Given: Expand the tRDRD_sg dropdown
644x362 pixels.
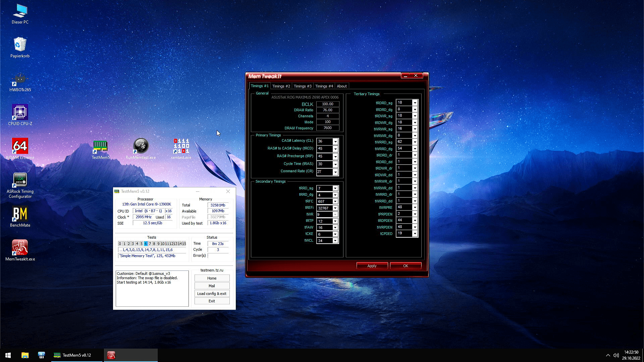Looking at the screenshot, I should [415, 103].
